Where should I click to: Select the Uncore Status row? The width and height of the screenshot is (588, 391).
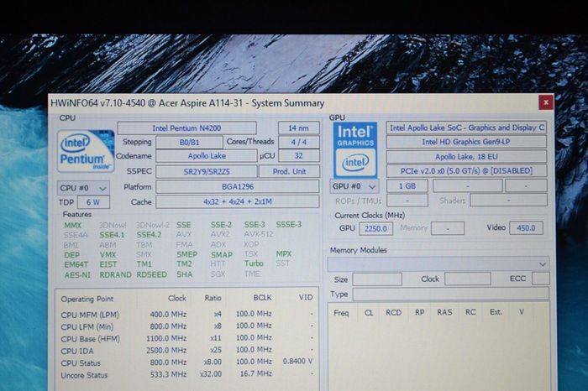(x=186, y=374)
